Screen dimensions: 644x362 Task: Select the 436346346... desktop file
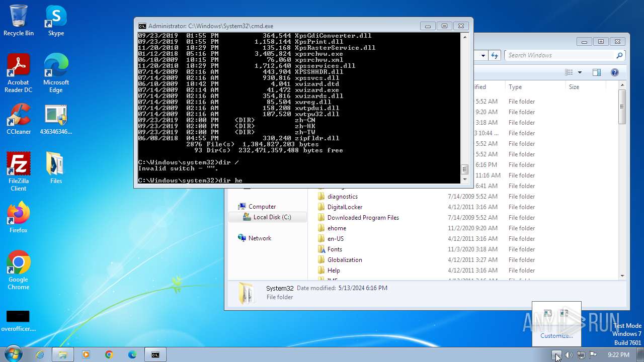(56, 119)
